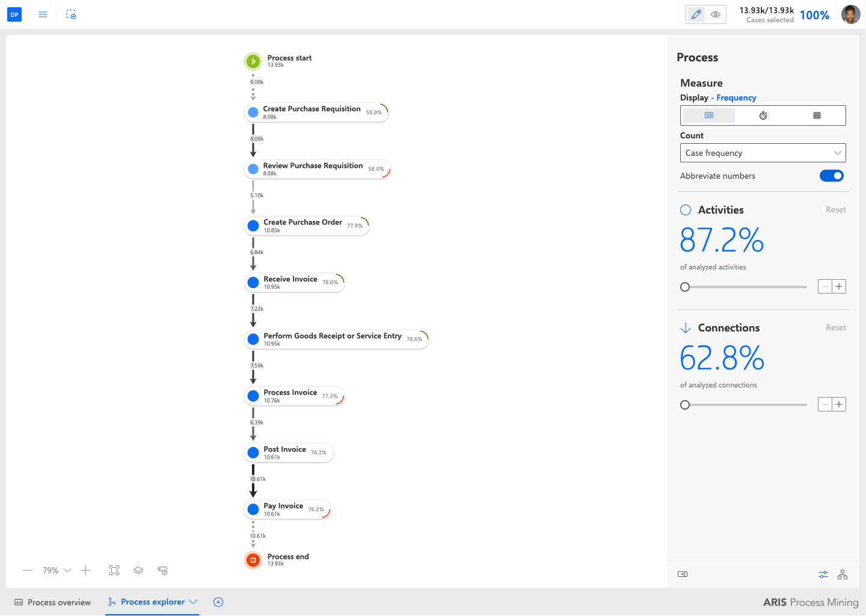This screenshot has width=866, height=616.
Task: Click the 100% cases selected indicator
Action: click(x=814, y=15)
